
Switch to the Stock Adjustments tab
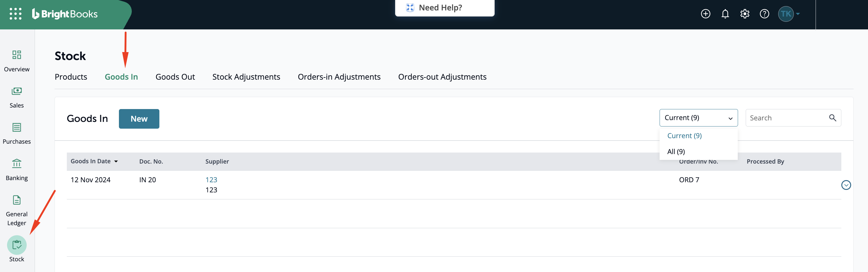[x=246, y=77]
